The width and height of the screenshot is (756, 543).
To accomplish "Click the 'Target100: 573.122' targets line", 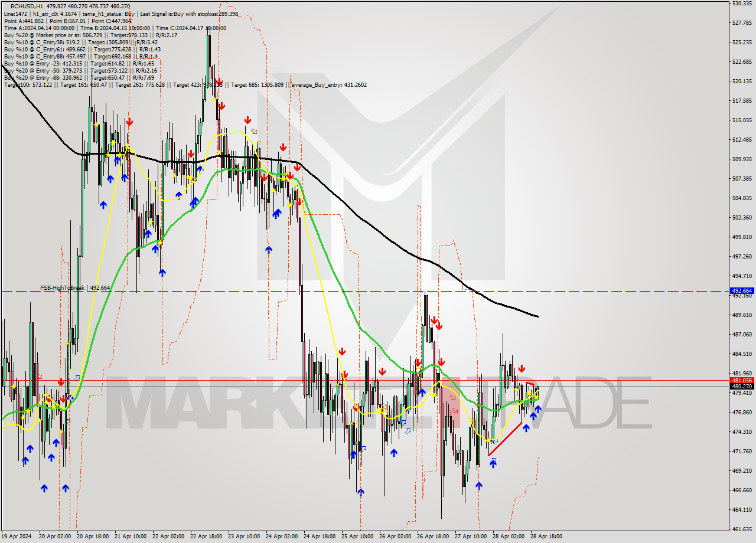I will click(x=185, y=84).
